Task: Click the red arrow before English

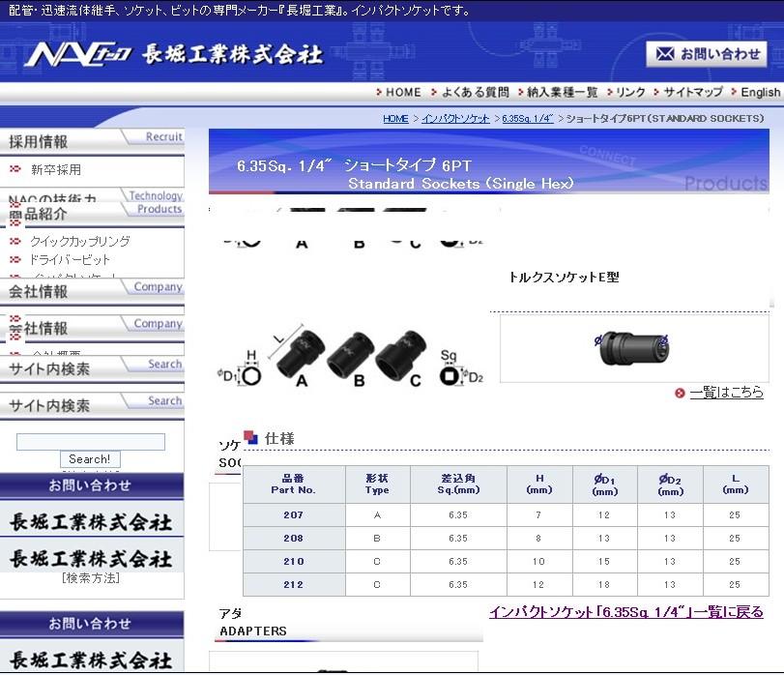Action: click(x=734, y=92)
